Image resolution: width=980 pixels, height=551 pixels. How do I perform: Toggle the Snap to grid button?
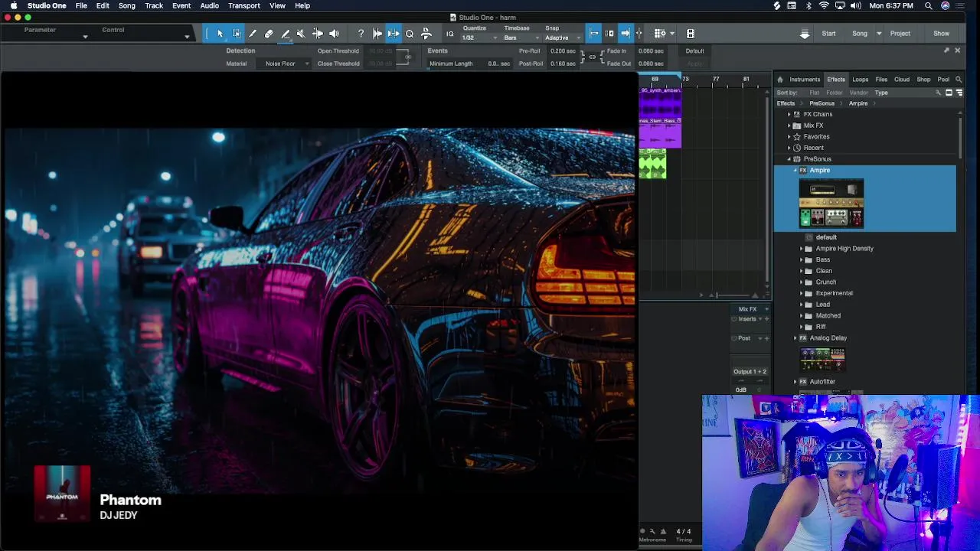(x=593, y=34)
